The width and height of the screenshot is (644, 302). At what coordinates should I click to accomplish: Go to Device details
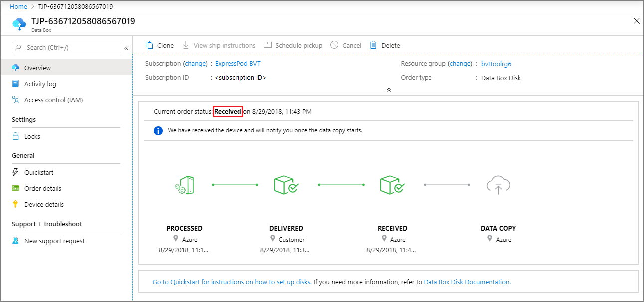tap(66, 204)
